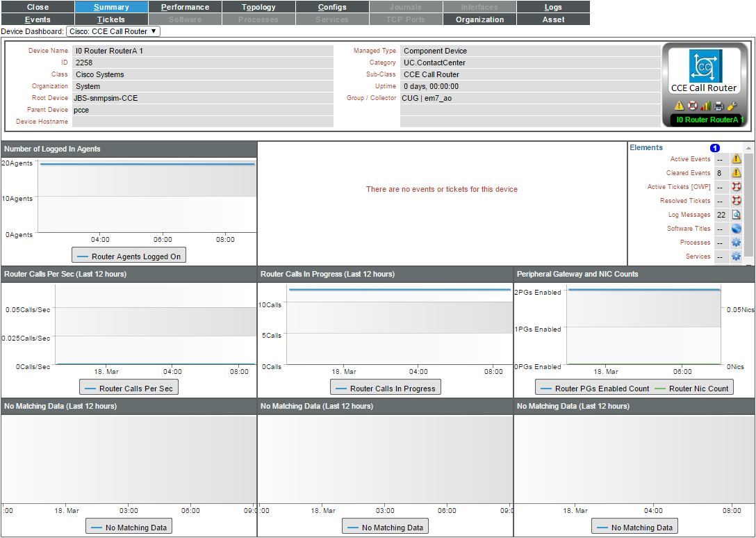Switch to the Performance tab
756x538 pixels.
[x=185, y=7]
